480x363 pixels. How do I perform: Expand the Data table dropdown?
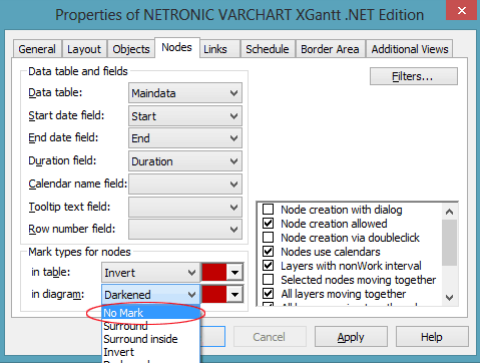[x=185, y=93]
